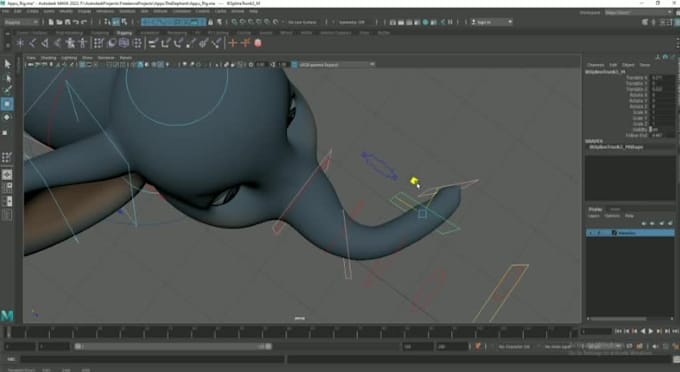The width and height of the screenshot is (680, 372).
Task: Switch to the Sculpting shelf tab
Action: click(x=100, y=33)
